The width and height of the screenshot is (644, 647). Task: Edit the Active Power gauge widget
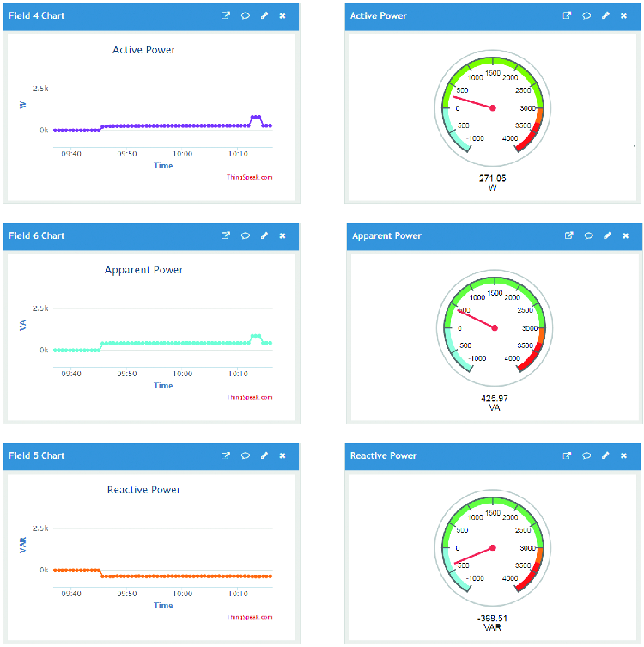tap(605, 16)
